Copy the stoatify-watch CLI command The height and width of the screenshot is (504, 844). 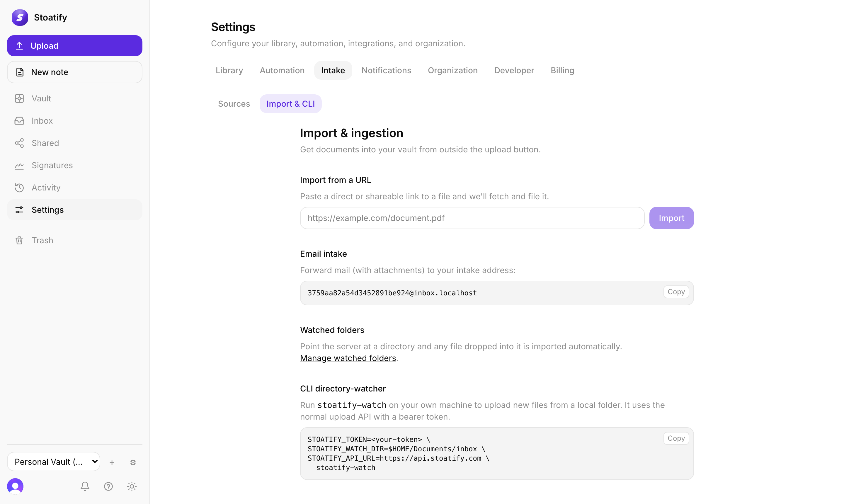pos(676,438)
